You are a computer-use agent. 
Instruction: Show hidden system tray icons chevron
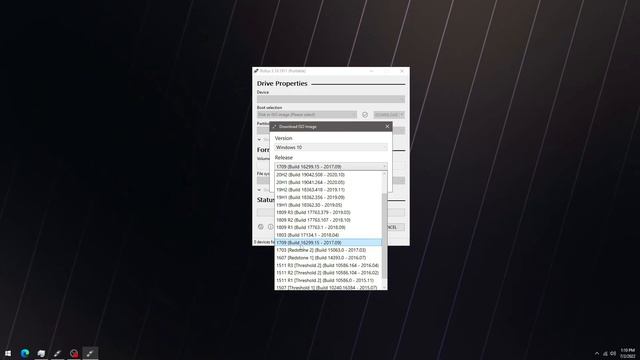coord(597,353)
